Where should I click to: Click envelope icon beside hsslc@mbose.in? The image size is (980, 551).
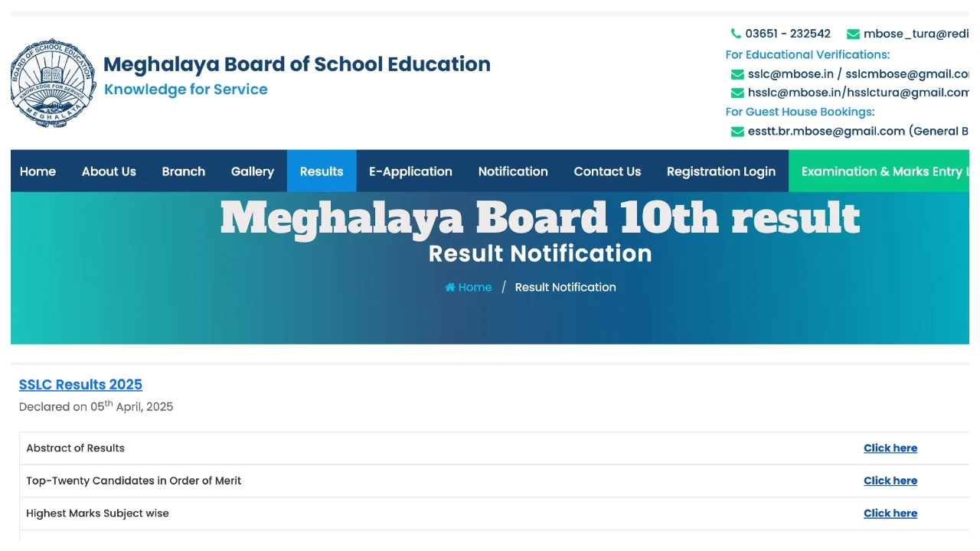coord(737,93)
